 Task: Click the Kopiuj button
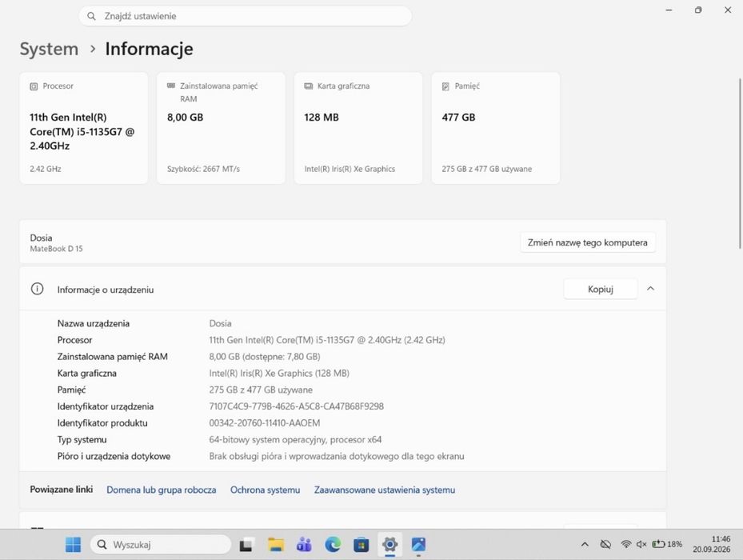pyautogui.click(x=601, y=289)
